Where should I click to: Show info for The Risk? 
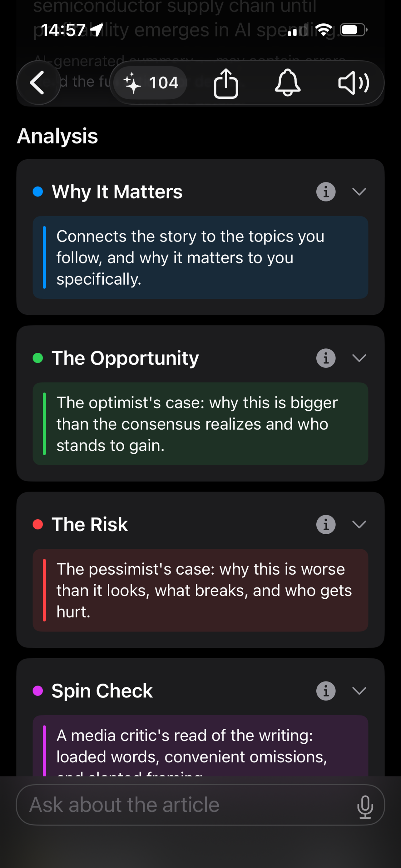coord(326,524)
